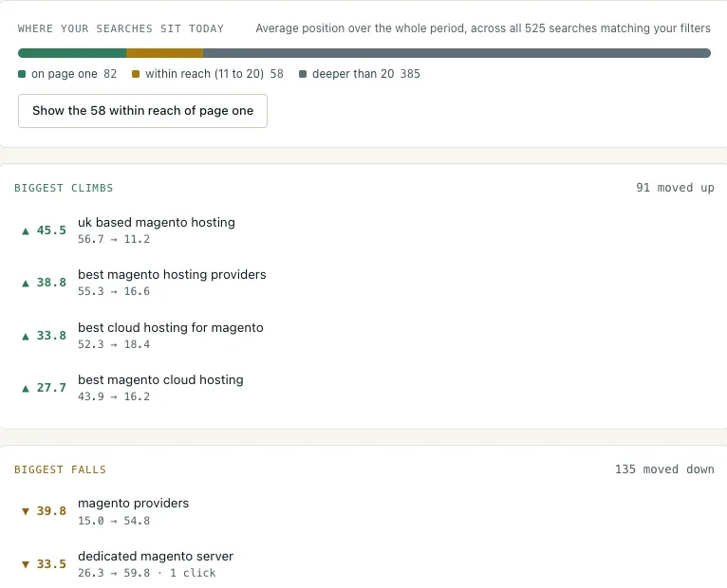The width and height of the screenshot is (727, 588).
Task: Click the grey 'deeper than 20' bar segment
Action: click(457, 53)
